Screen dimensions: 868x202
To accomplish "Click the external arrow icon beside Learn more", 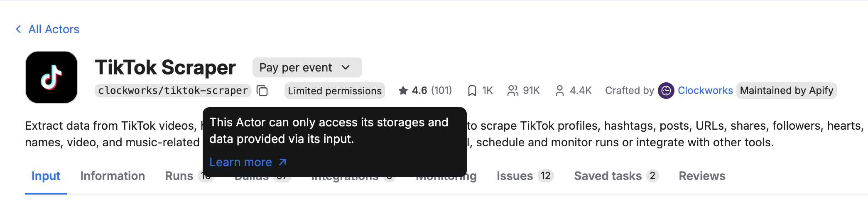I will pyautogui.click(x=282, y=162).
